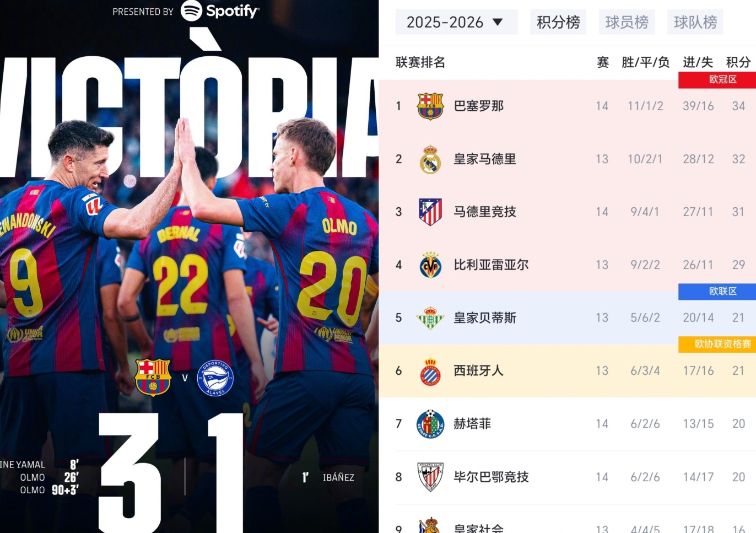Viewport: 756px width, 533px height.
Task: Switch to the 积分榜 tab
Action: point(558,22)
